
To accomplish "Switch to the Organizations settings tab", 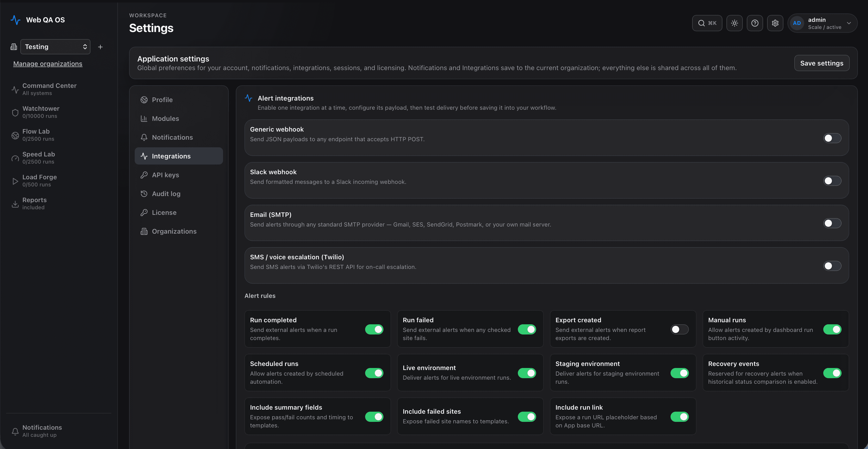I will coord(179,231).
